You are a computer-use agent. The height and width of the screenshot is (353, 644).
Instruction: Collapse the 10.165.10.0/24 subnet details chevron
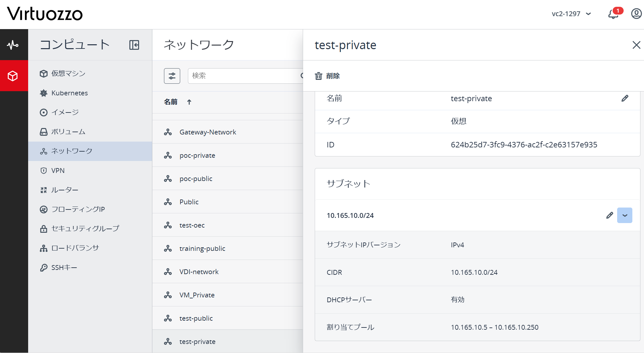pyautogui.click(x=625, y=215)
